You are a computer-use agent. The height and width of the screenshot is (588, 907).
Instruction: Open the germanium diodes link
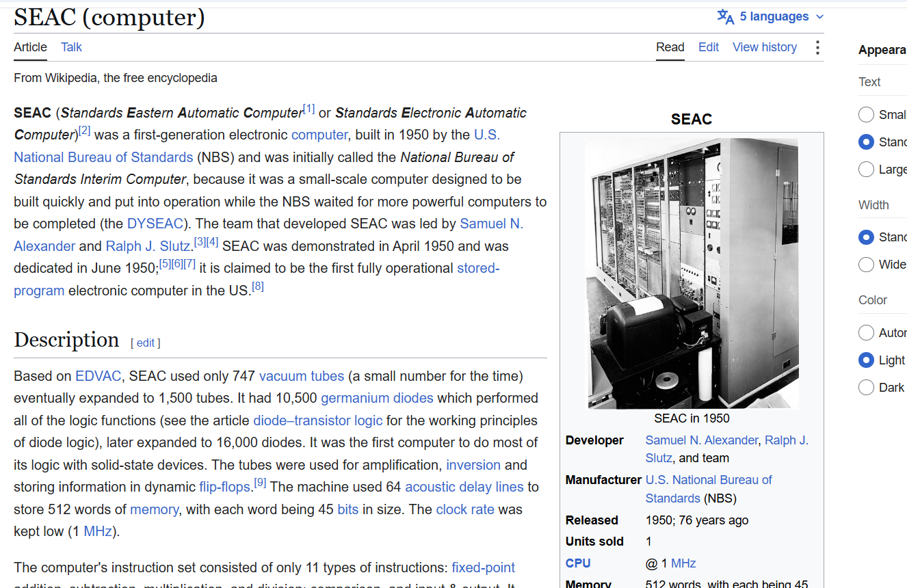(377, 398)
